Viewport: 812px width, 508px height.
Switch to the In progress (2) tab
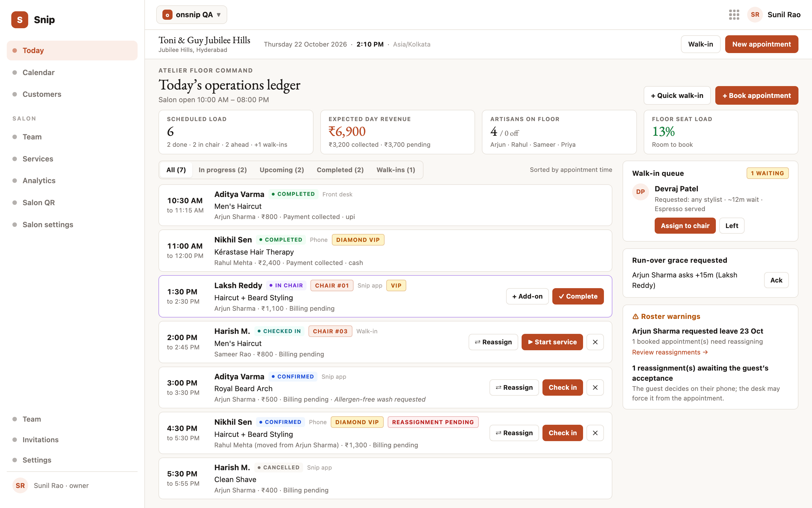(222, 170)
